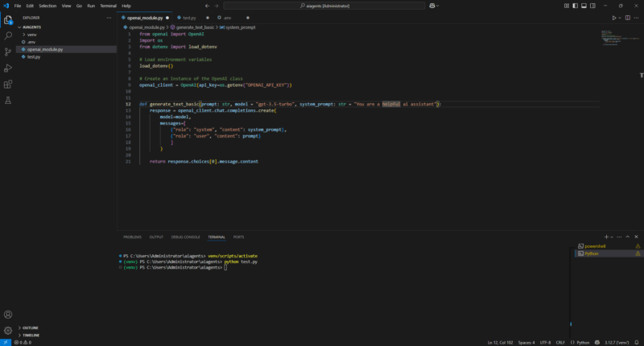Open the Run dropdown arrow beside play
Screen dimensions: 644x346
pos(620,18)
